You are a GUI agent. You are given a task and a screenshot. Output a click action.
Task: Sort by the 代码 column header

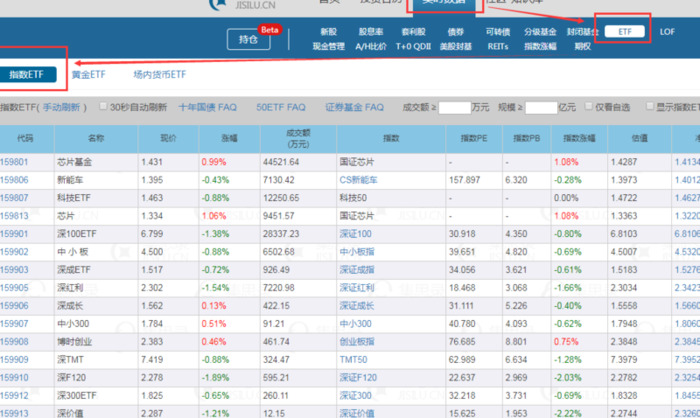pyautogui.click(x=25, y=138)
